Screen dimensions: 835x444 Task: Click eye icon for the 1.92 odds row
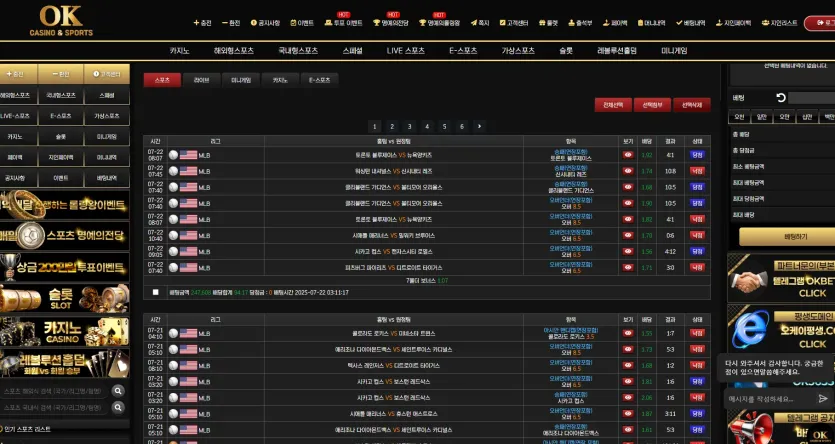click(x=628, y=155)
